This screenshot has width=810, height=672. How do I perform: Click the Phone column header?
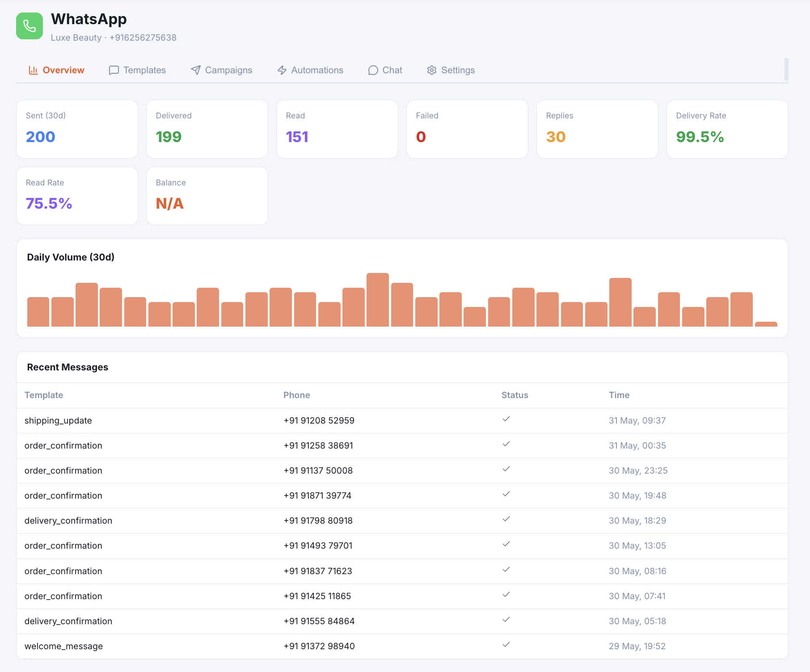click(x=297, y=395)
